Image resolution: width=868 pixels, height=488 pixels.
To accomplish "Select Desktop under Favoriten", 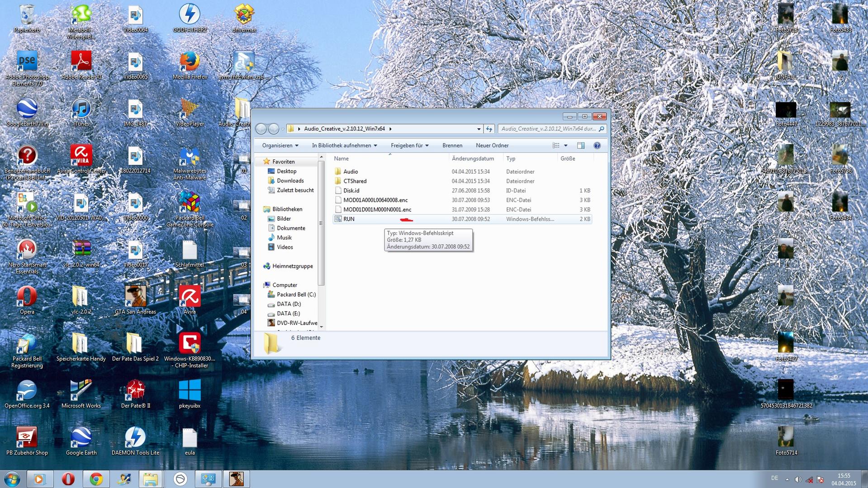I will point(286,171).
